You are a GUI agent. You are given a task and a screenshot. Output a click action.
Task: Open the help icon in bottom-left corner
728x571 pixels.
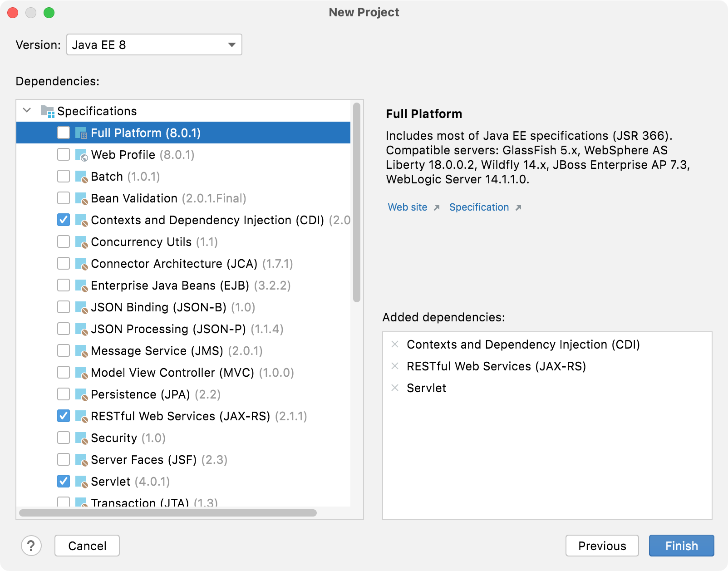click(31, 546)
